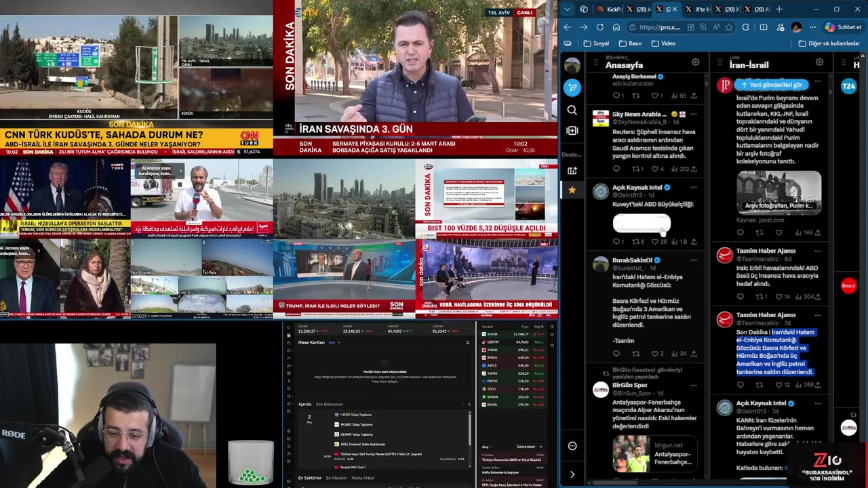Retweet the Sky News Arabia post

635,169
